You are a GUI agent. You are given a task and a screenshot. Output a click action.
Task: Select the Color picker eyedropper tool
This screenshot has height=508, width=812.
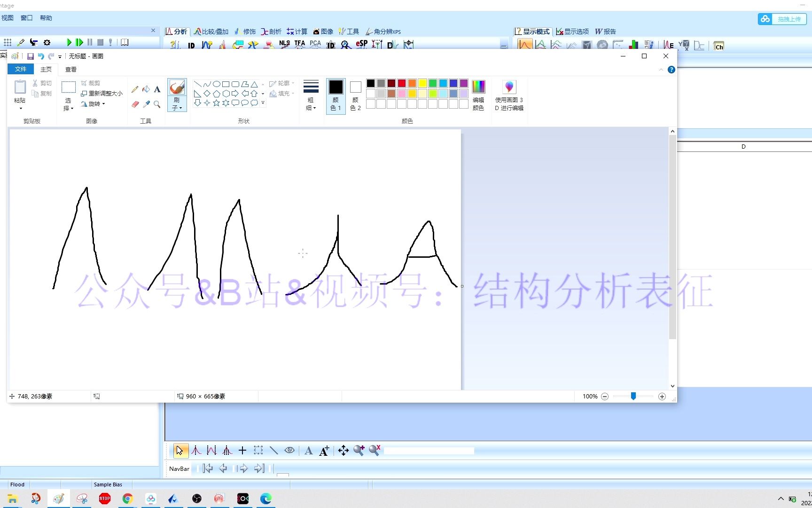click(146, 104)
